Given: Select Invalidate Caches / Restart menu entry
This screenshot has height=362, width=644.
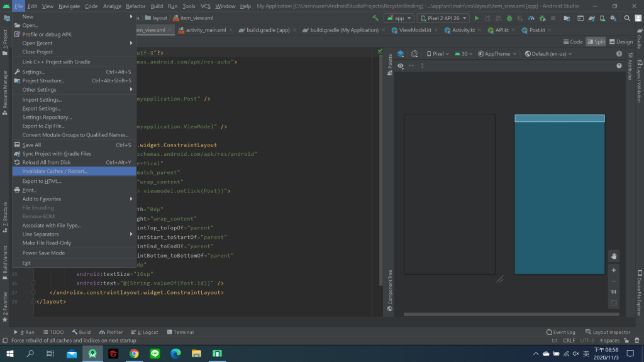Looking at the screenshot, I should 74,171.
